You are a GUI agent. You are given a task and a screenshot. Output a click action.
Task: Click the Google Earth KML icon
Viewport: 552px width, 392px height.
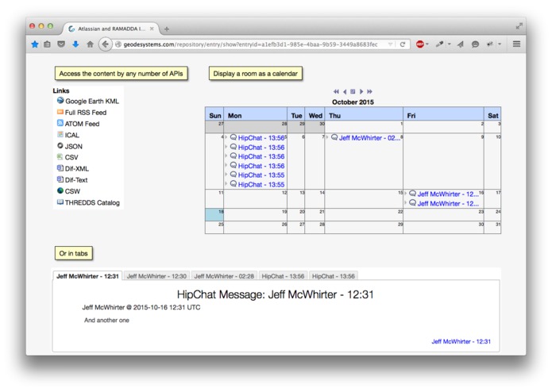click(x=60, y=101)
